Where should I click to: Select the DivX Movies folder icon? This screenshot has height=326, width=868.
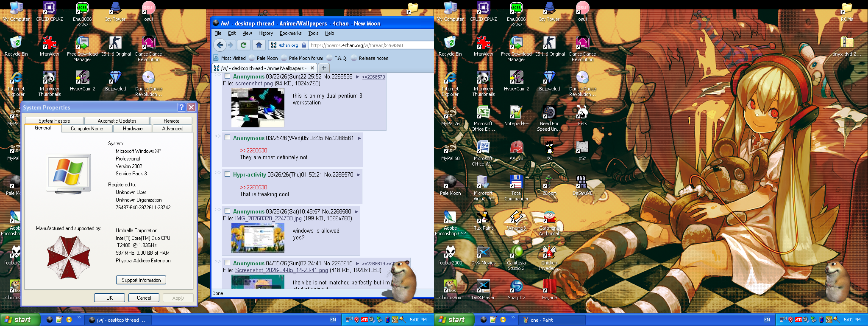pos(483,256)
